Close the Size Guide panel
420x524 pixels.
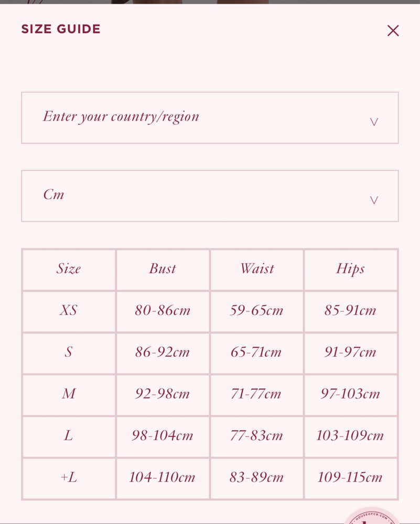(393, 30)
